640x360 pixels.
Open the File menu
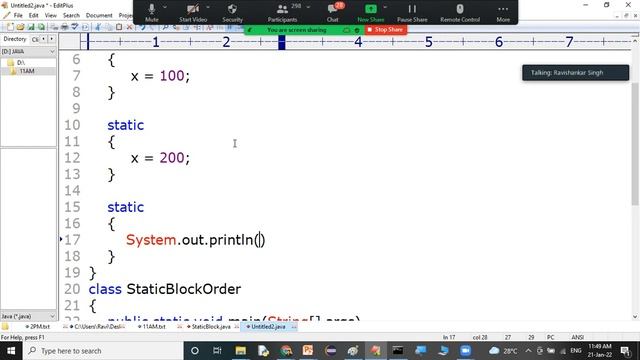(x=18, y=16)
